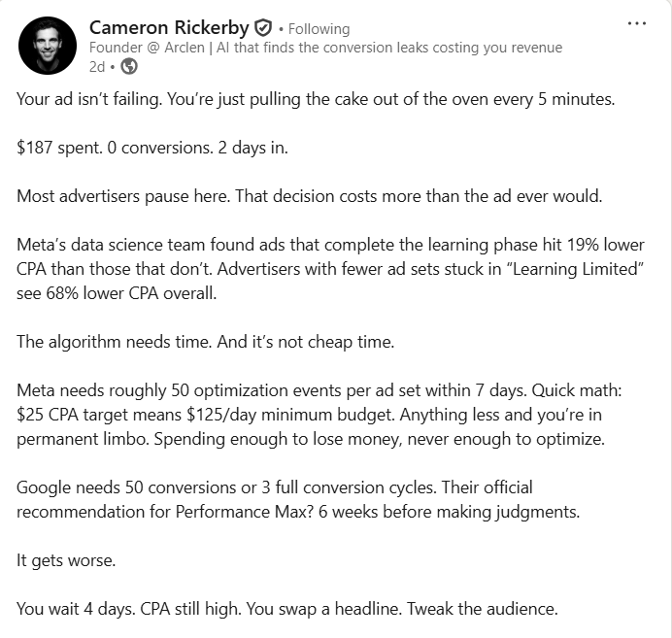Click the "It gets worse." line
The image size is (672, 638).
(65, 561)
